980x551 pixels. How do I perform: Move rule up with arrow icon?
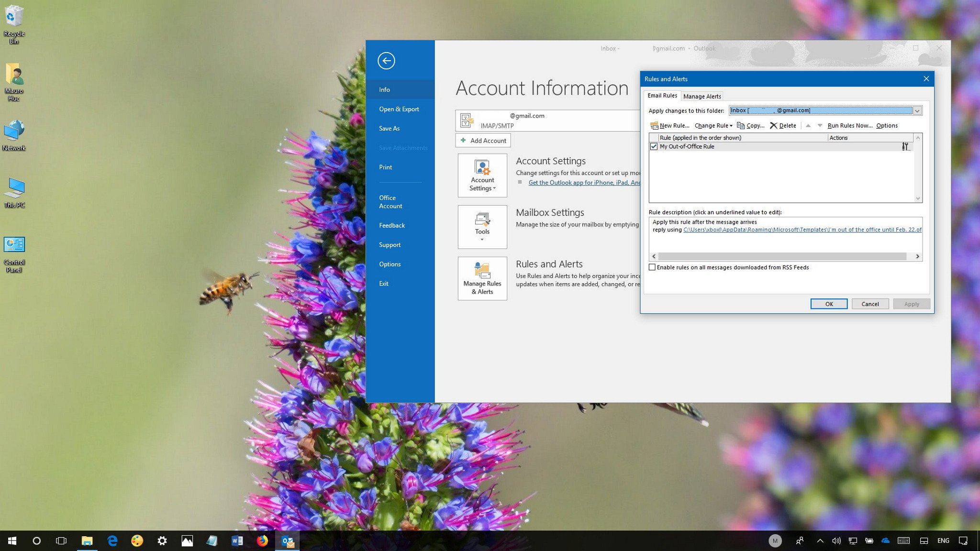[x=808, y=125]
